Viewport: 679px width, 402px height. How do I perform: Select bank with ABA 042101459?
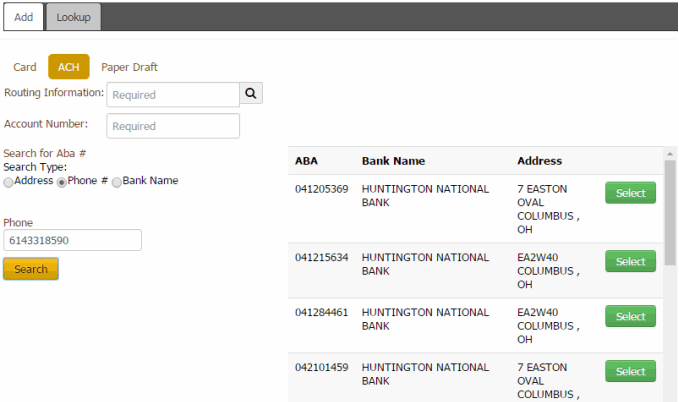pos(630,372)
